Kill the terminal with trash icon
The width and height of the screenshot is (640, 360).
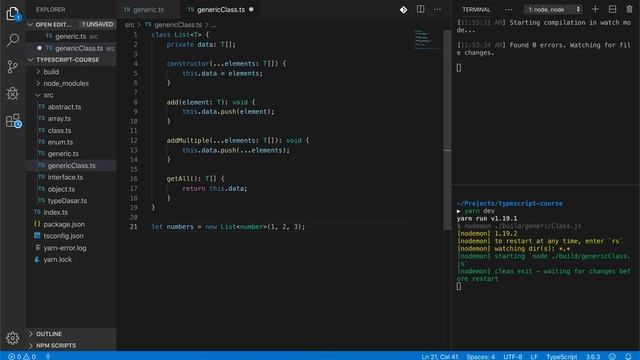(629, 9)
